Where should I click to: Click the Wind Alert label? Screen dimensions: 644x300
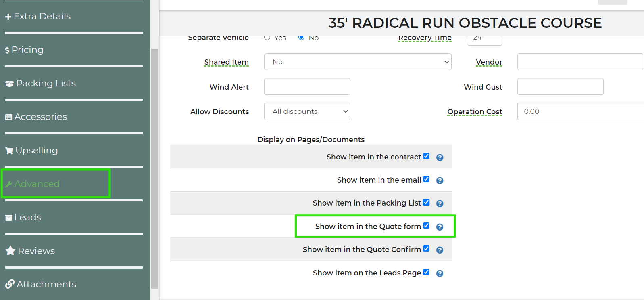click(x=229, y=87)
